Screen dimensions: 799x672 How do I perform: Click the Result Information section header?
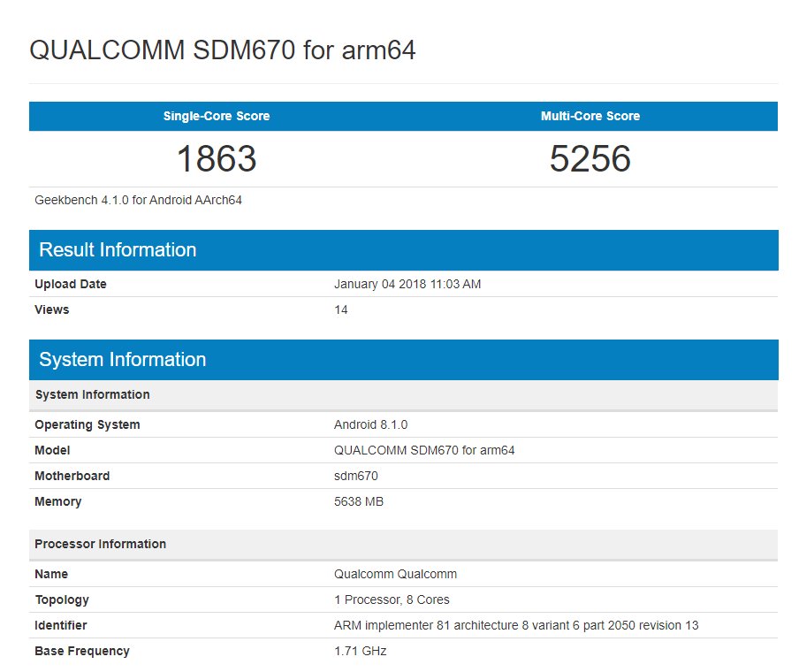click(x=118, y=250)
